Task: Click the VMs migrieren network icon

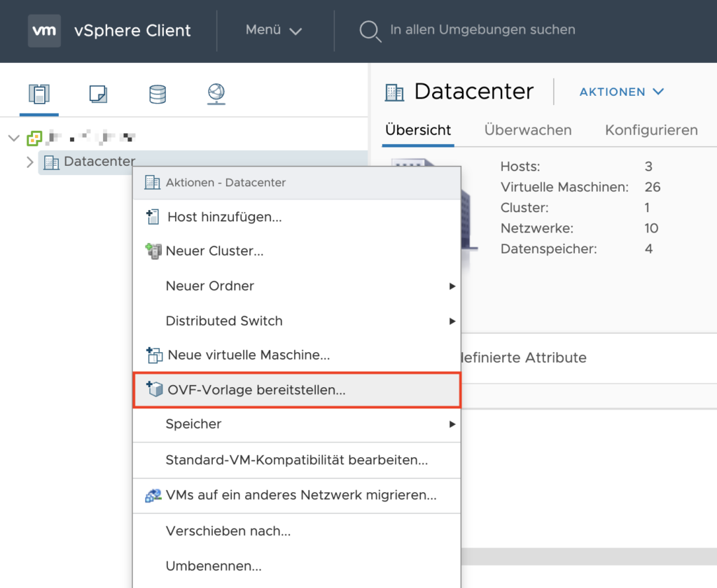Action: [153, 495]
